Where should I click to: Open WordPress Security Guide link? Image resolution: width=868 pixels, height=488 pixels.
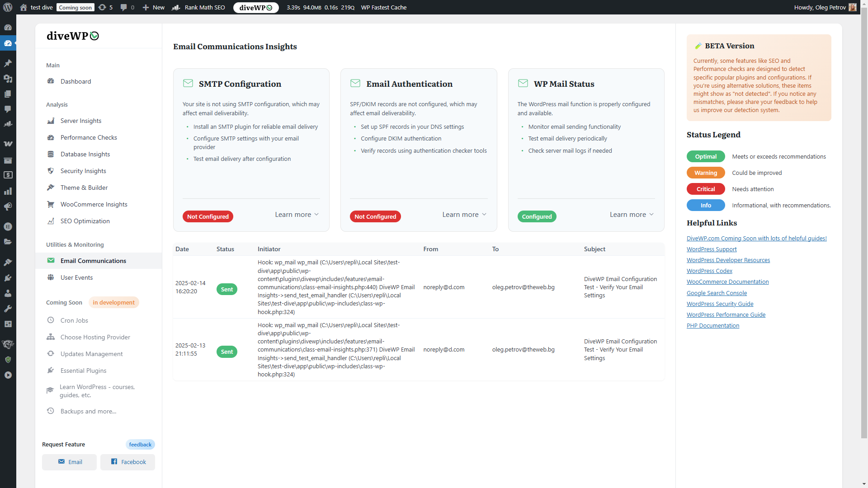(720, 304)
